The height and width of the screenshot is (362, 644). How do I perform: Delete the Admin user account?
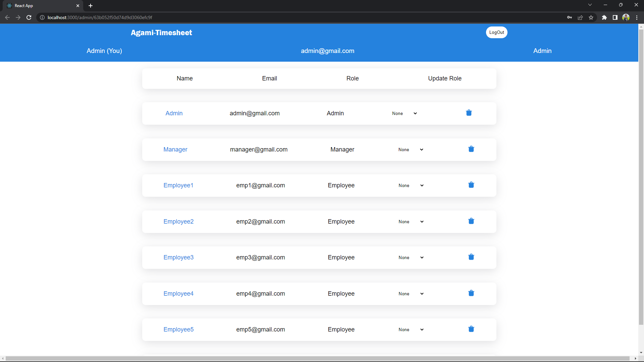(469, 113)
